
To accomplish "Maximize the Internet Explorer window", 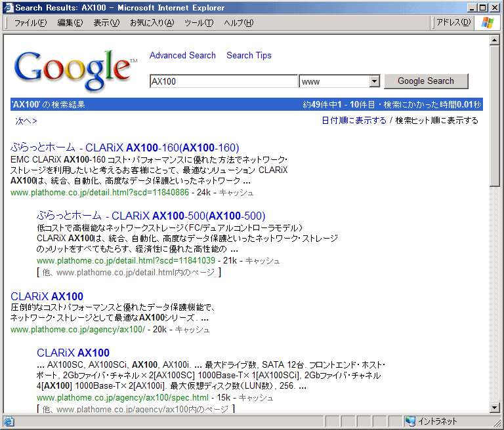I will pos(482,8).
